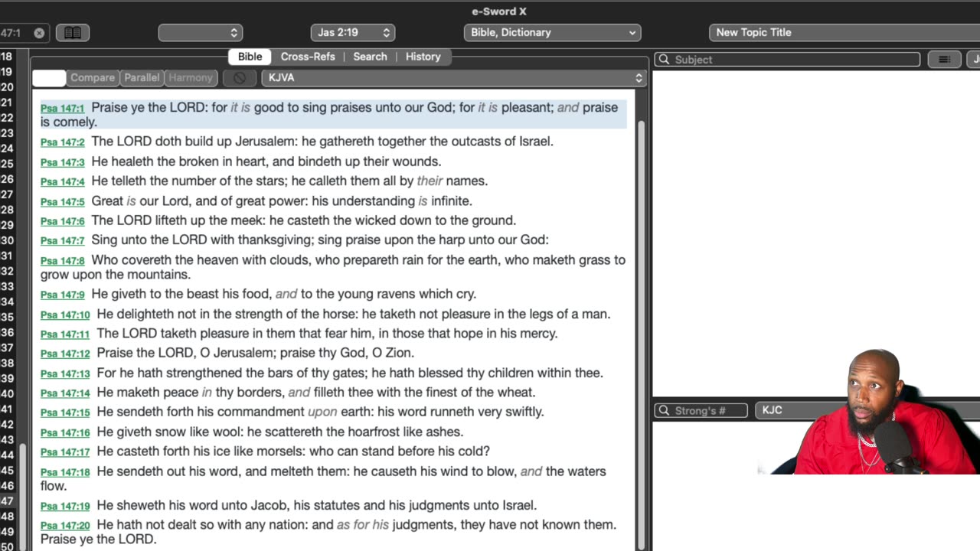
Task: Open the Psa 147:10 verse link
Action: 65,315
